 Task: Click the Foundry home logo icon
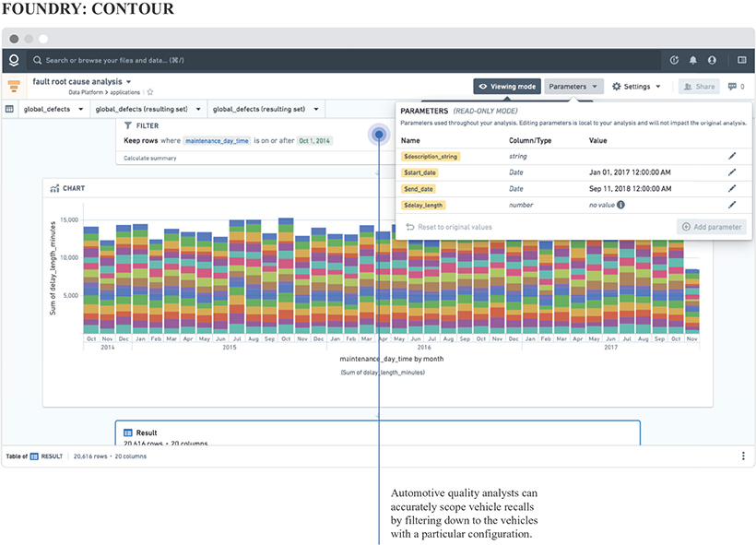[14, 61]
